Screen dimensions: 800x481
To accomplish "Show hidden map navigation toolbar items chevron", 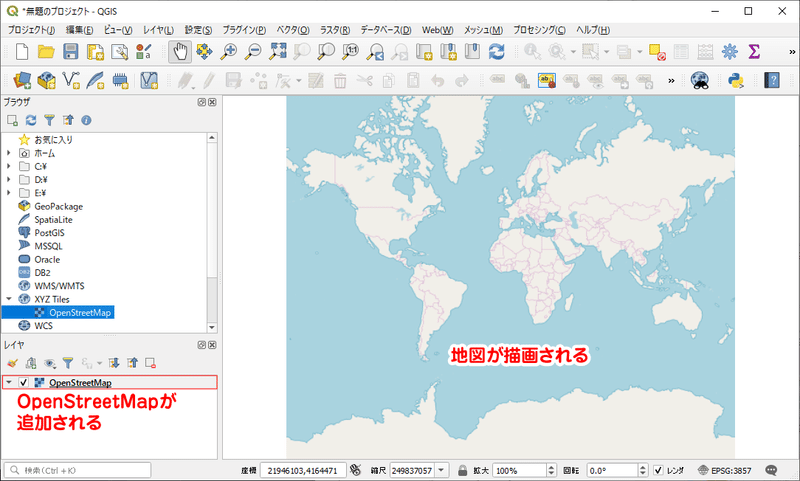I will click(x=792, y=52).
